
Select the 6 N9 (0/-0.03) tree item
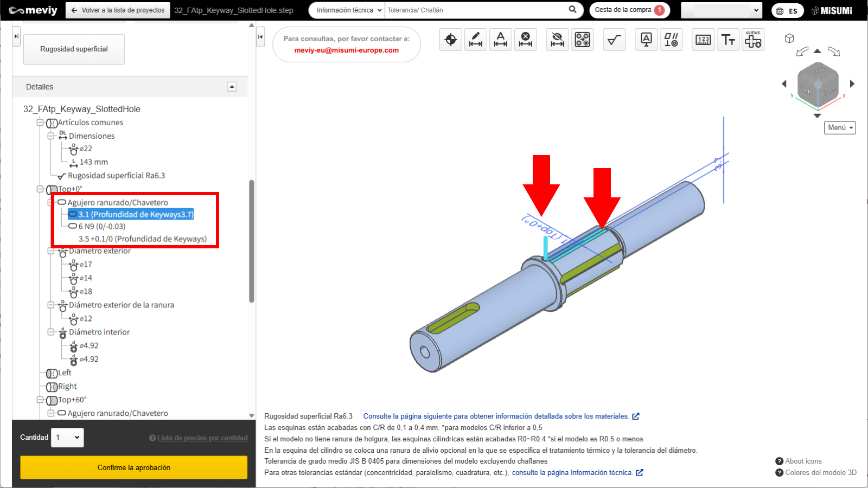(101, 227)
